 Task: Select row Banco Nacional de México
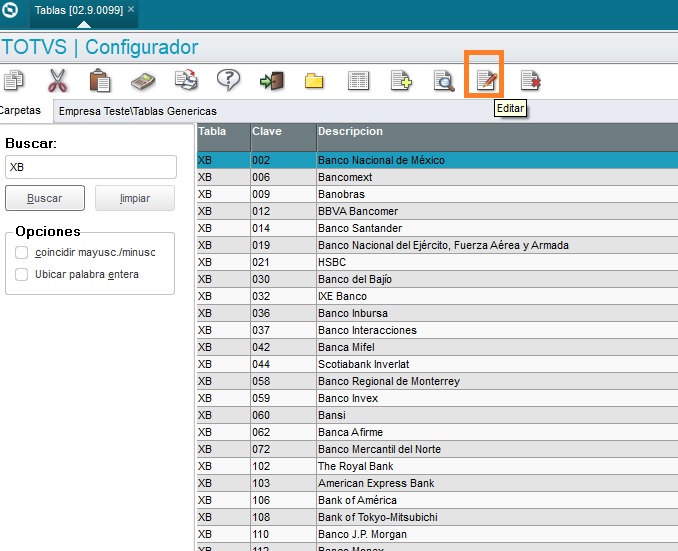point(438,160)
